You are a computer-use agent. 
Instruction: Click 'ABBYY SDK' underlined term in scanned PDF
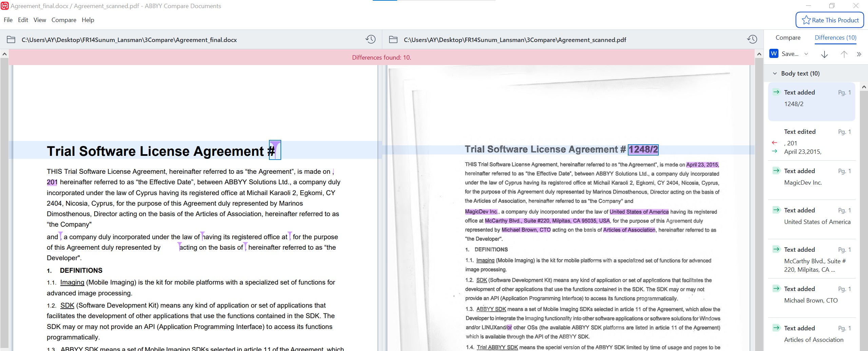491,309
